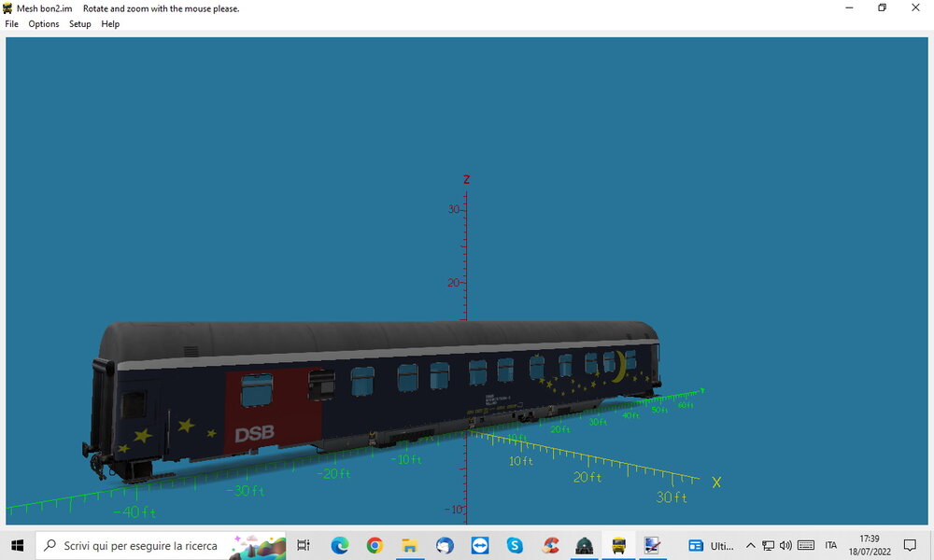Open Skype from taskbar
The height and width of the screenshot is (560, 934).
515,545
